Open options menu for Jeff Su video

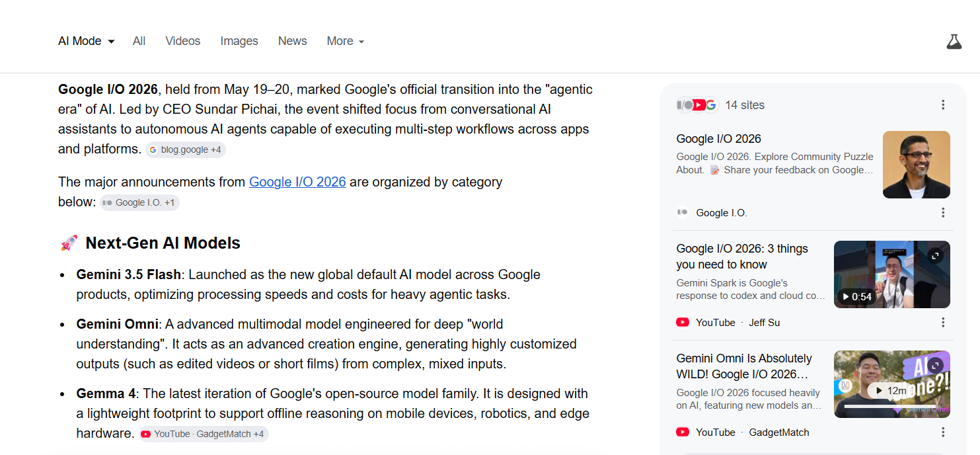pyautogui.click(x=943, y=323)
